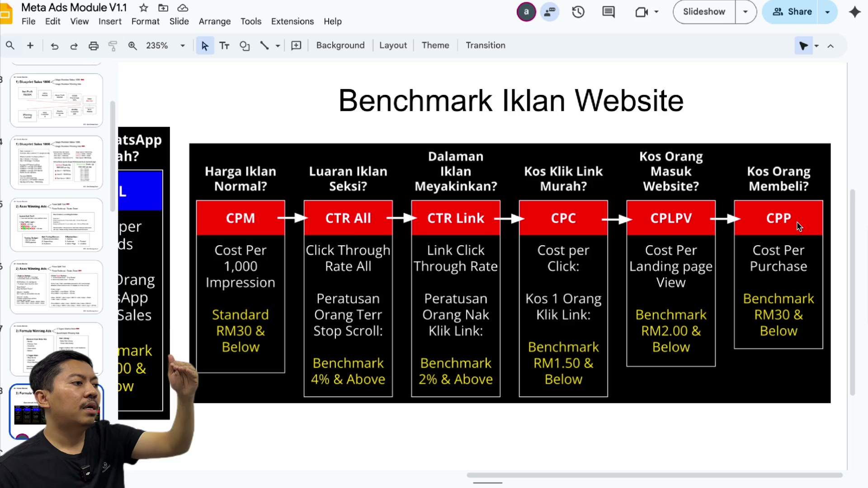868x488 pixels.
Task: Click the horizontal scrollbar below the slide
Action: pyautogui.click(x=655, y=475)
